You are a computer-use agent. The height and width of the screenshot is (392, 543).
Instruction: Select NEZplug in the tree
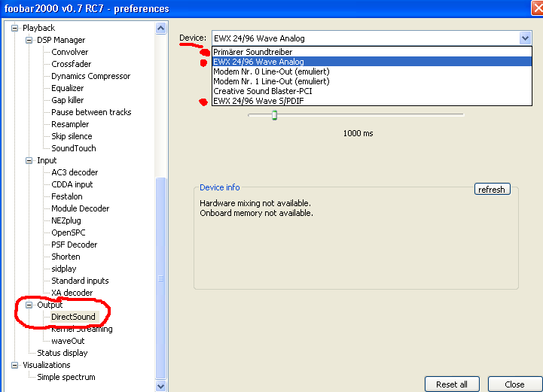point(66,220)
